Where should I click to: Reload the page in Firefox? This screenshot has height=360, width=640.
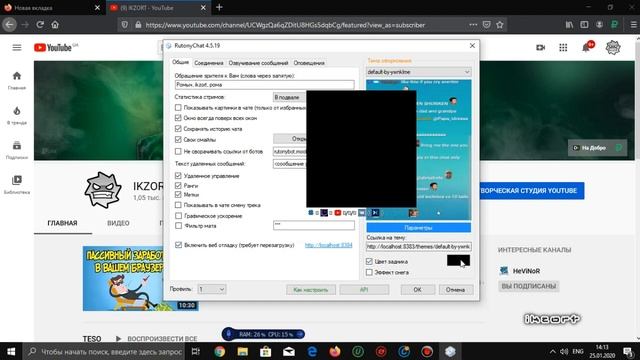[x=40, y=24]
